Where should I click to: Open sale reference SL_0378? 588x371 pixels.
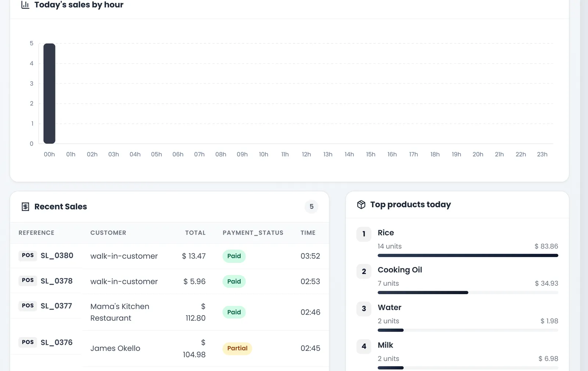click(x=57, y=281)
